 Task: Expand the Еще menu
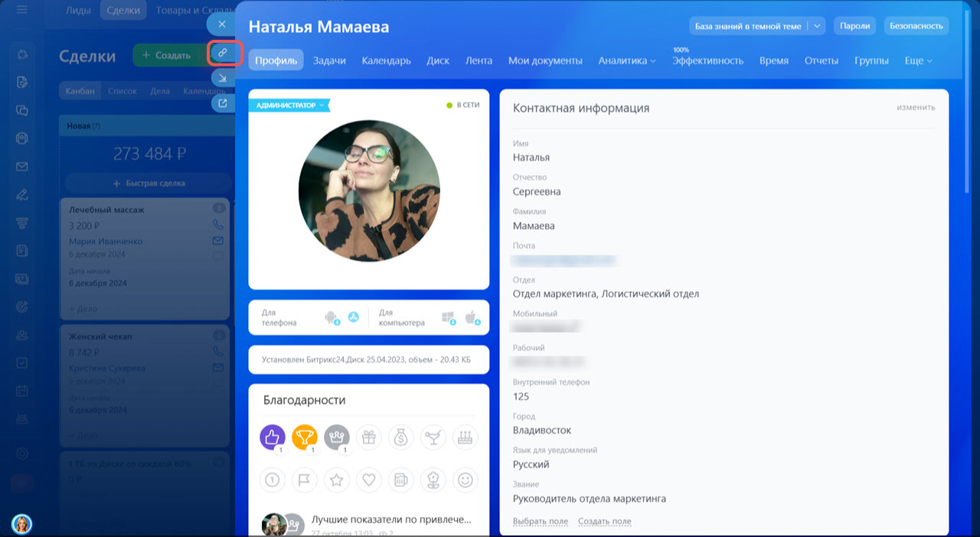coord(918,60)
